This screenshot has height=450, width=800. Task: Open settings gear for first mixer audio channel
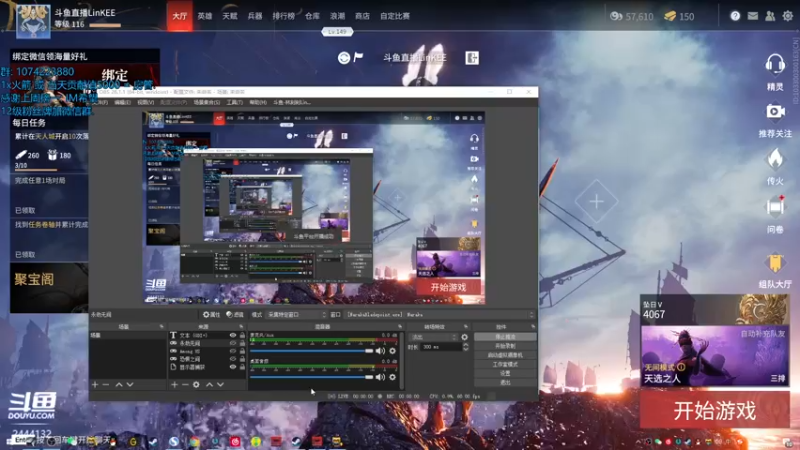click(392, 351)
